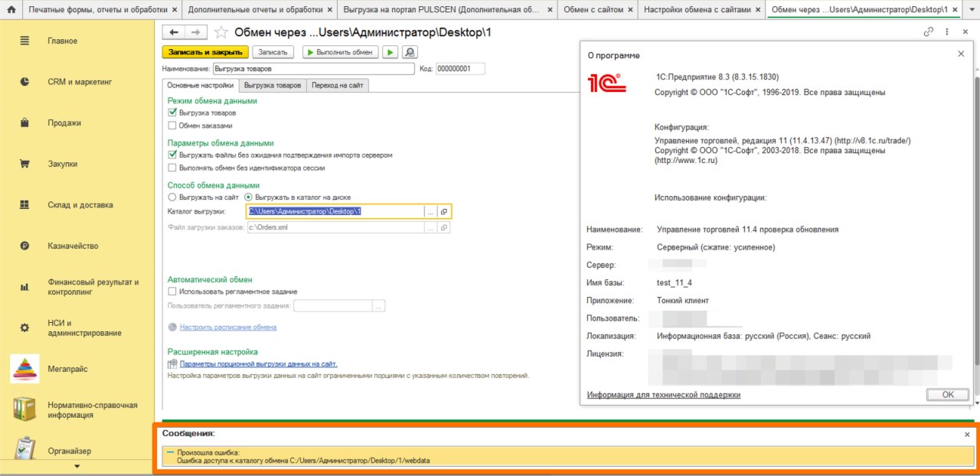
Task: Add form to favorites with star
Action: pos(220,32)
